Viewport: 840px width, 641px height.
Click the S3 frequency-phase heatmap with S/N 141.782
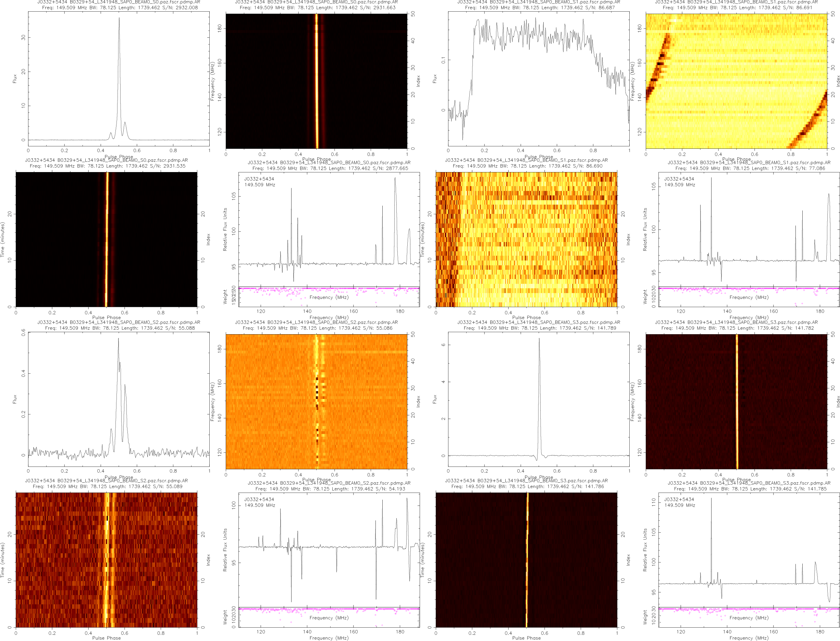(736, 401)
